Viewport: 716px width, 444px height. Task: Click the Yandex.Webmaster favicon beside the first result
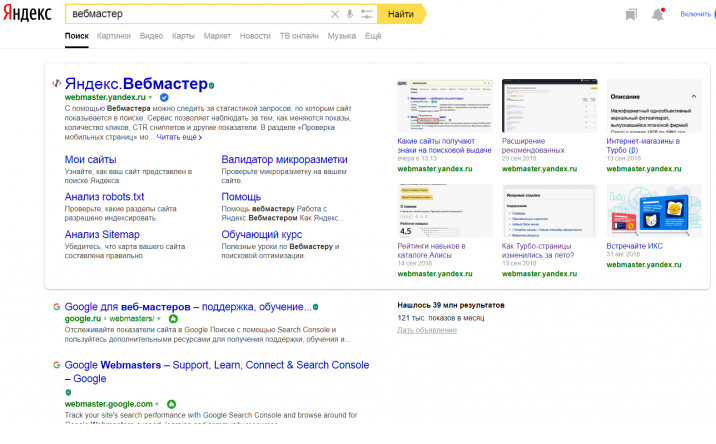pos(56,83)
